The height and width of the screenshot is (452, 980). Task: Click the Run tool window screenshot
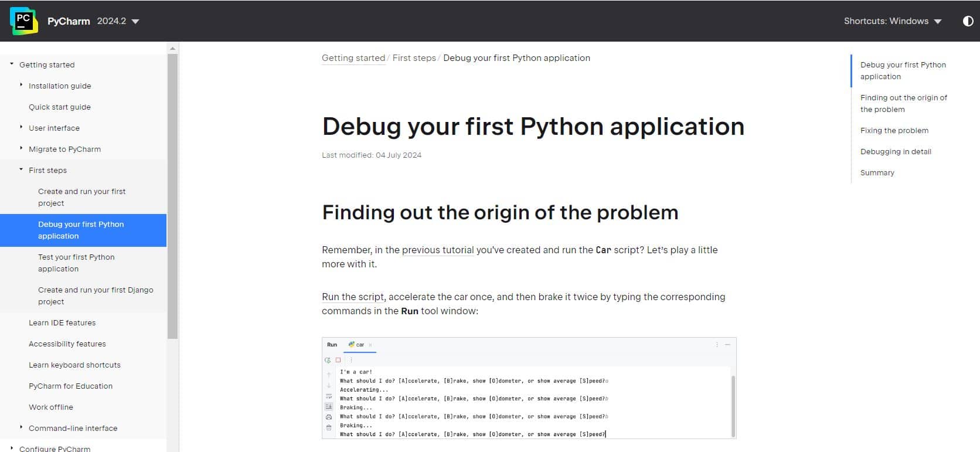529,388
